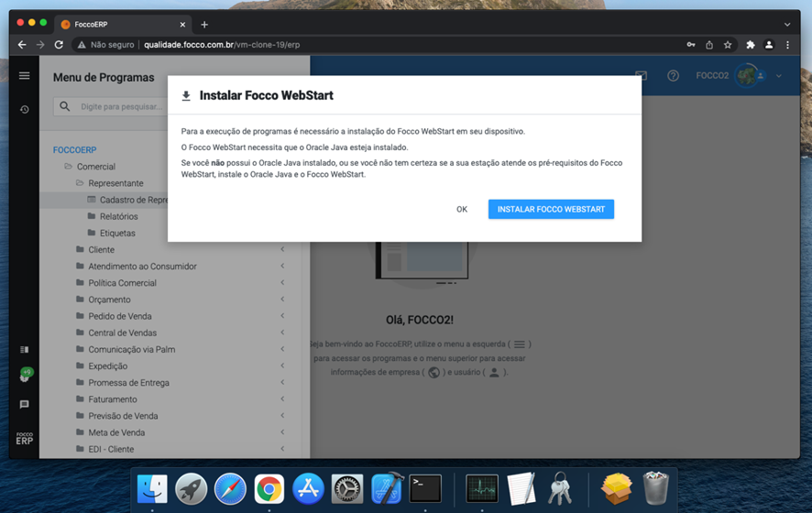Collapse the Comercial folder

90,166
